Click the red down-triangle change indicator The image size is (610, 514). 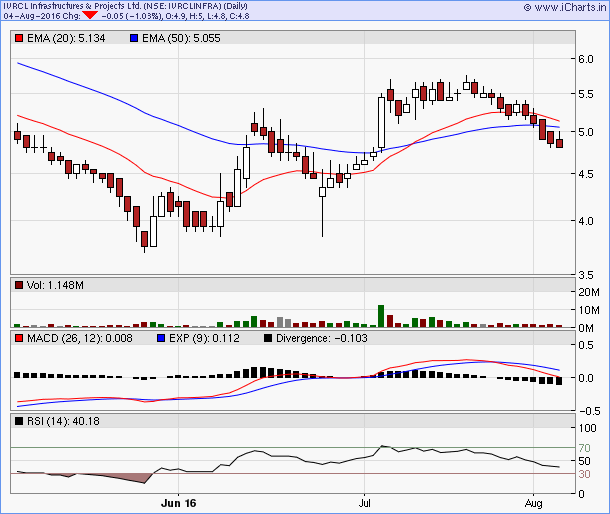click(x=90, y=16)
